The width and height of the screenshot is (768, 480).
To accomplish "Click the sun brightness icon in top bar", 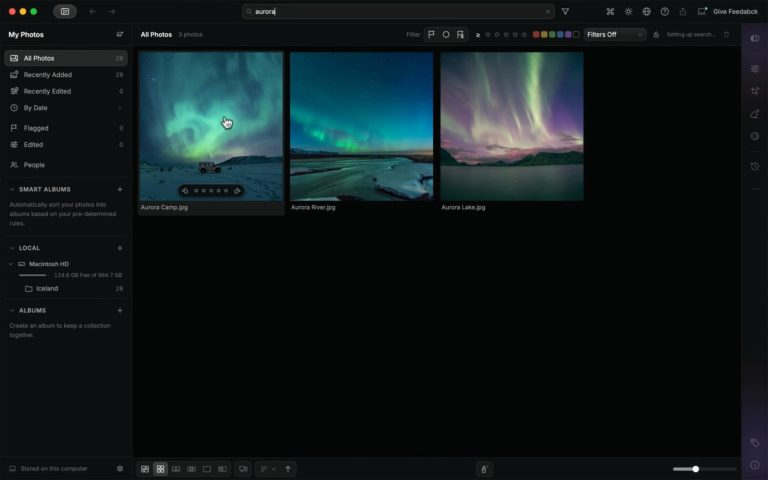I will click(x=628, y=11).
